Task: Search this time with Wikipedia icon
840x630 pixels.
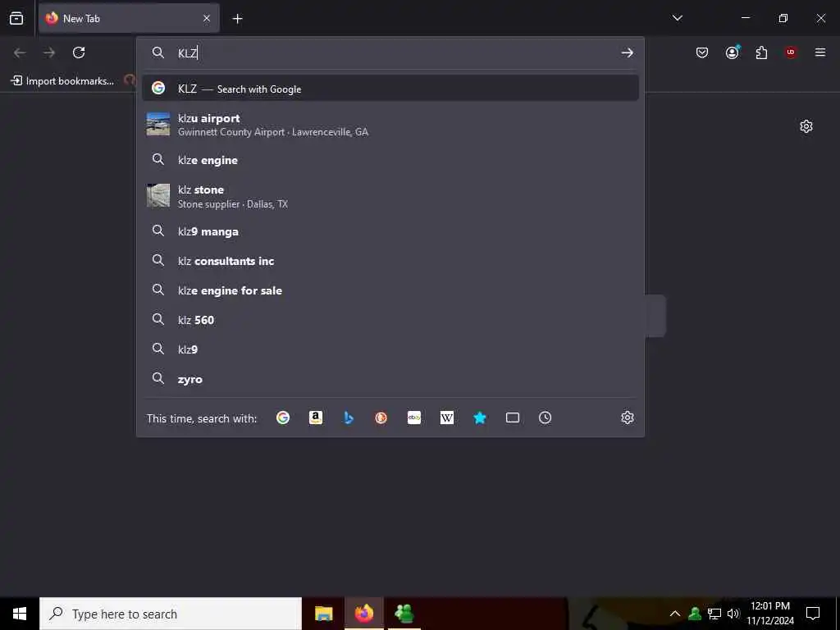Action: tap(447, 418)
